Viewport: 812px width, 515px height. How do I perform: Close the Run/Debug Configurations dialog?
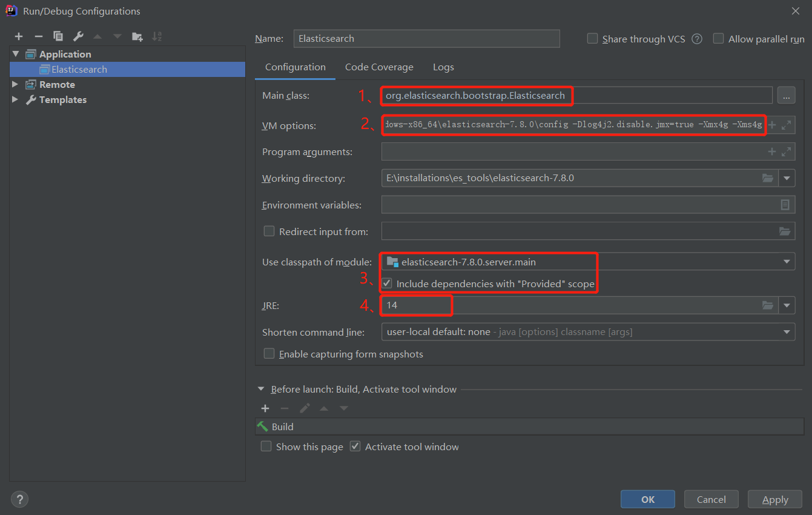coord(795,11)
